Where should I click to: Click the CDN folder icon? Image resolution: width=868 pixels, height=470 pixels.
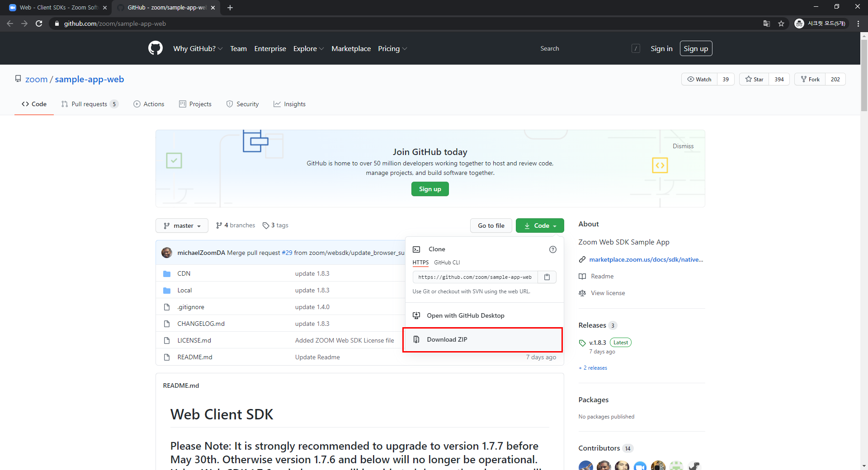coord(167,273)
